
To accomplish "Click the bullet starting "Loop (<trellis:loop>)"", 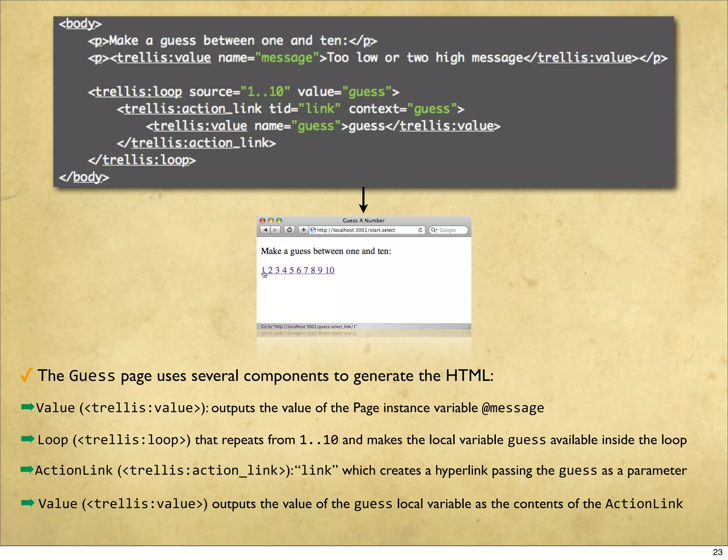I will point(362,440).
